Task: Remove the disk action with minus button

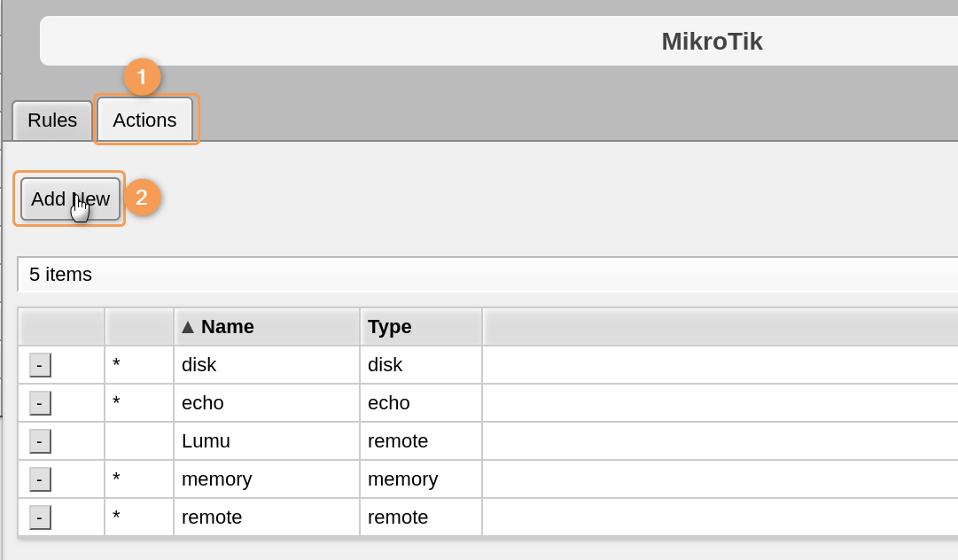Action: point(40,365)
